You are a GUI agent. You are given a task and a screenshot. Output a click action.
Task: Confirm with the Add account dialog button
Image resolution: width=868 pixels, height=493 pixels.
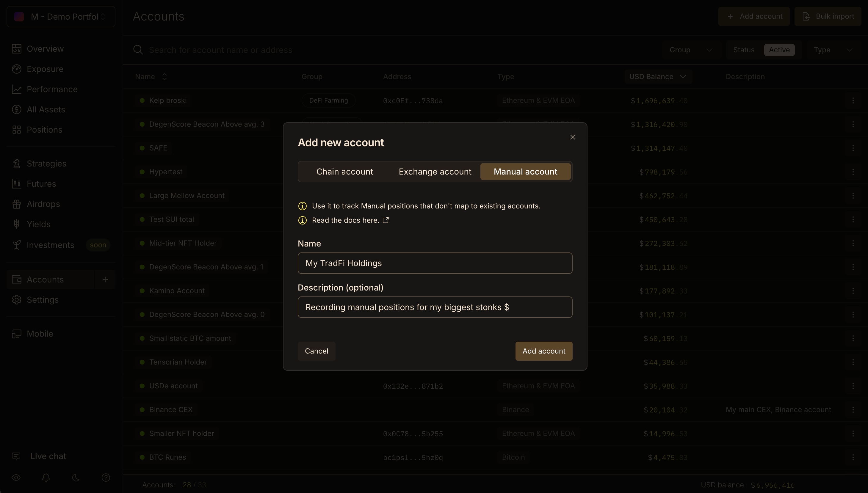543,351
